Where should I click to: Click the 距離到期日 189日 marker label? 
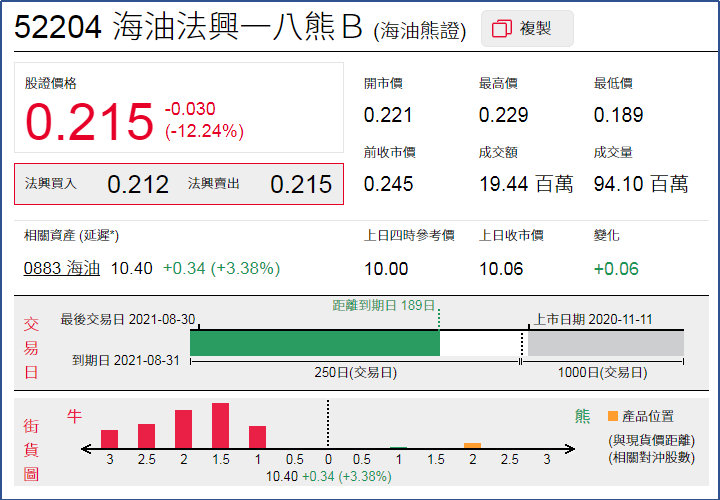pyautogui.click(x=383, y=306)
